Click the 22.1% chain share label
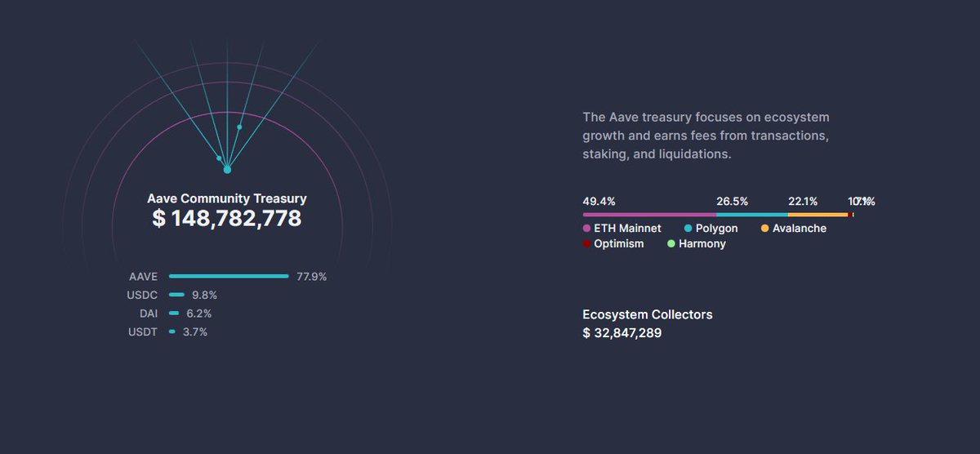The image size is (980, 454). [x=804, y=201]
